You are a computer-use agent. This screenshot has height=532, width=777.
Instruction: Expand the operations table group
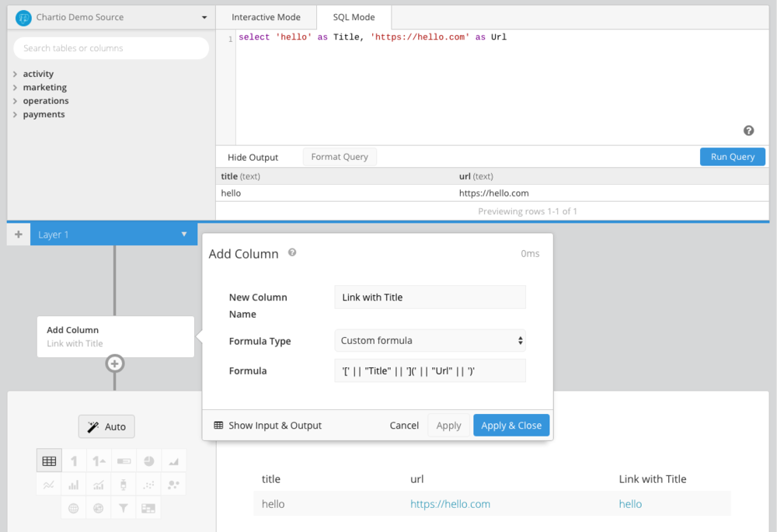tap(15, 101)
